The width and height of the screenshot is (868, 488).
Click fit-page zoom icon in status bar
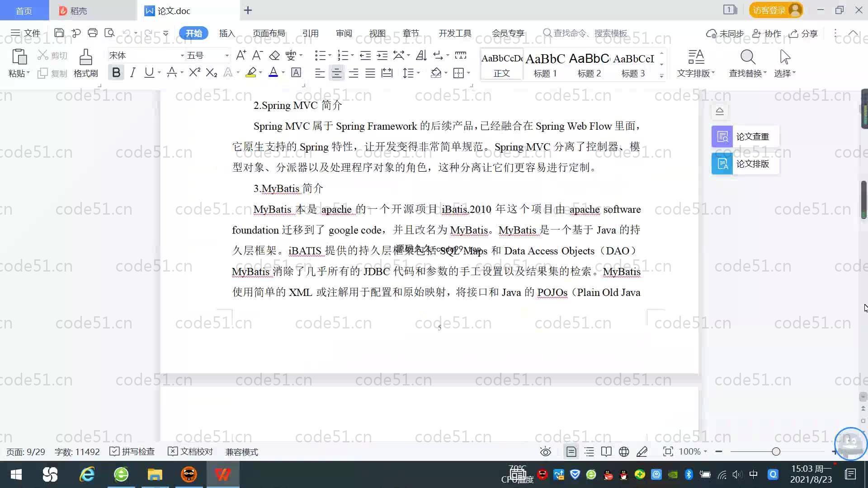coord(668,451)
